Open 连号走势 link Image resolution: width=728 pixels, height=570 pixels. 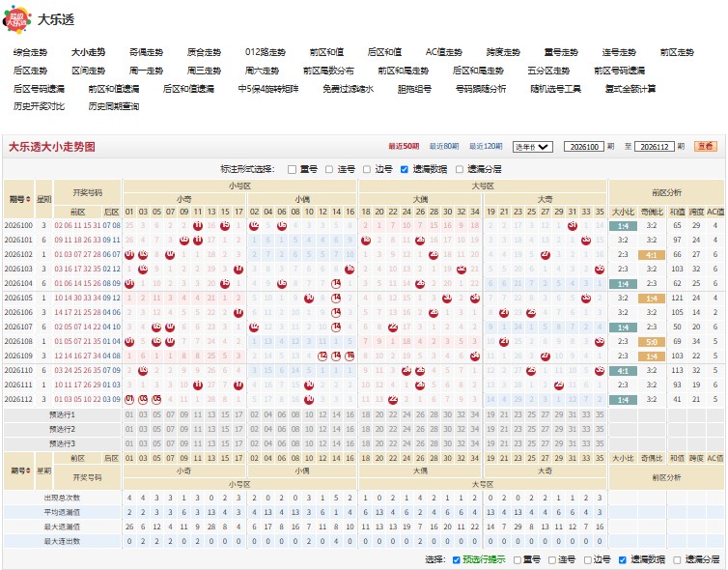pyautogui.click(x=619, y=52)
